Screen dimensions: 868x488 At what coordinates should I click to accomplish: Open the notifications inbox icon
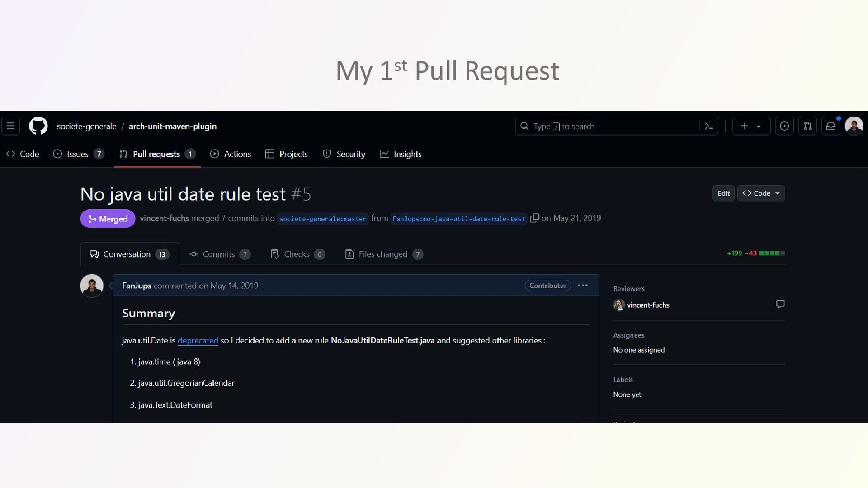point(831,126)
